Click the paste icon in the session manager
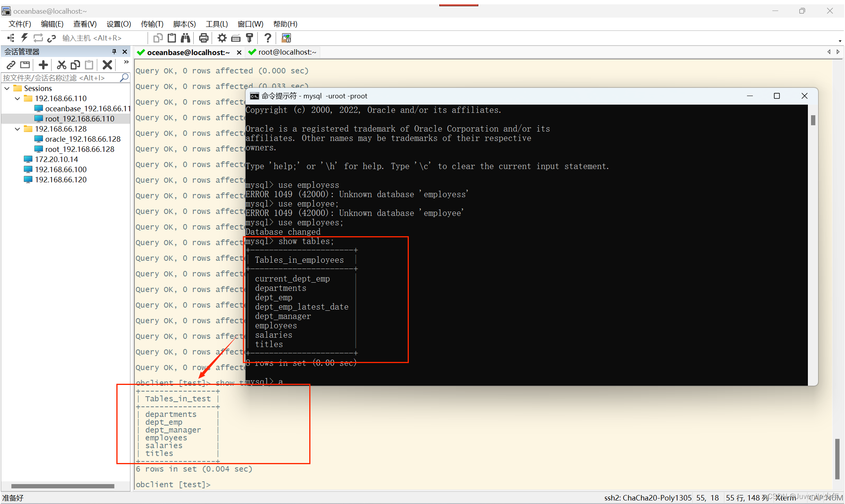 coord(89,65)
